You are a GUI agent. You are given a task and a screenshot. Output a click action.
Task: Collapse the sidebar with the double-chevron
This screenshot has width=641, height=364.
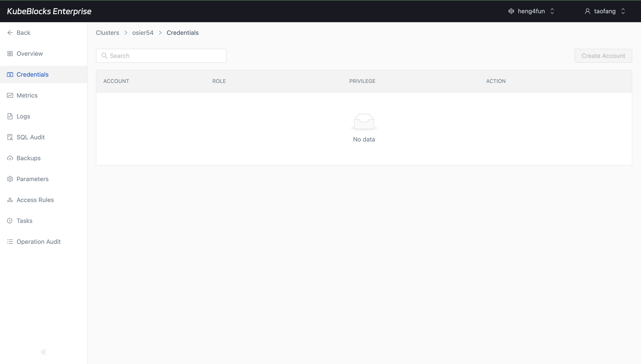click(x=44, y=352)
